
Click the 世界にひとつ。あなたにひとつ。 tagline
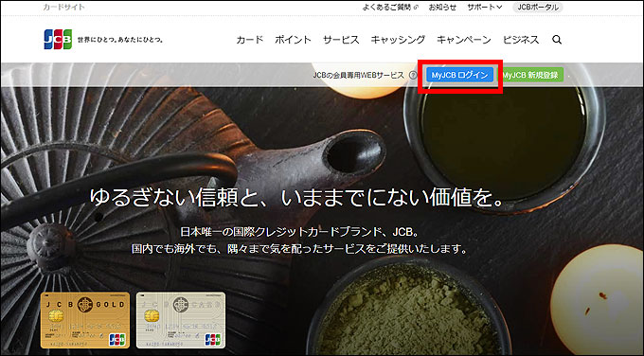tap(120, 40)
